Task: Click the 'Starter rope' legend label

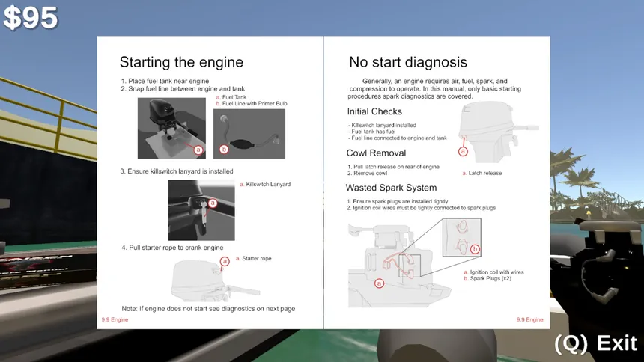Action: coord(254,258)
